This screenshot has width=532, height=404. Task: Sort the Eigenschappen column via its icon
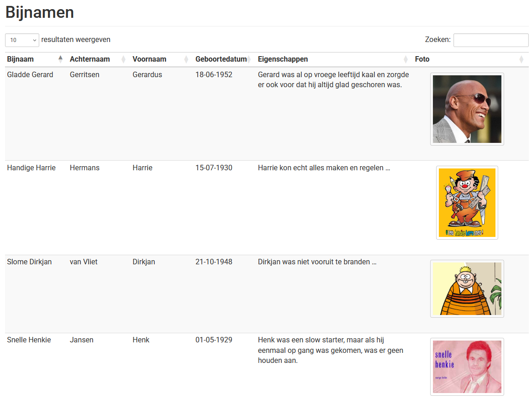click(x=406, y=59)
